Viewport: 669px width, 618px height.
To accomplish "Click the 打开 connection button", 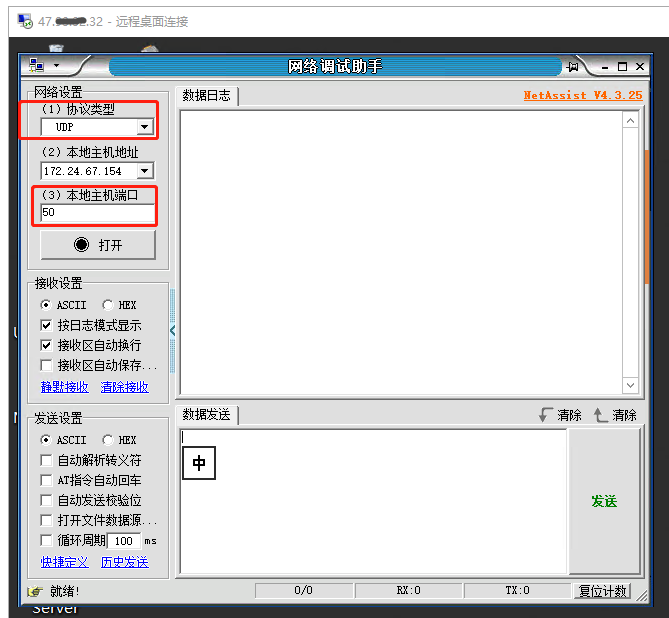I will [x=98, y=245].
